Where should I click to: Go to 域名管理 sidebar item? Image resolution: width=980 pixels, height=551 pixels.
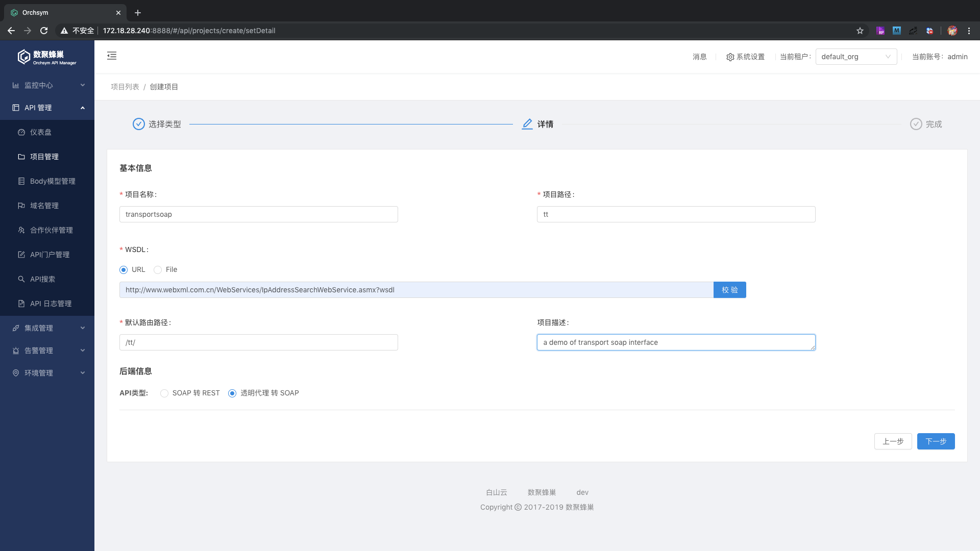[44, 206]
